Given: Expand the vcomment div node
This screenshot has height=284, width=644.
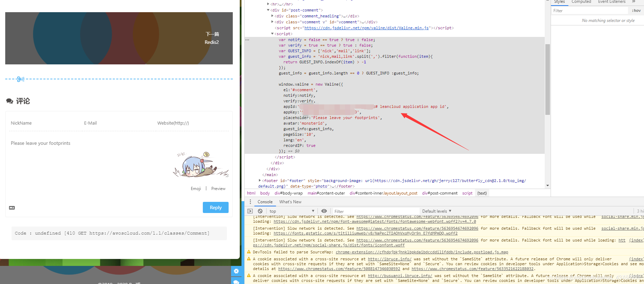Looking at the screenshot, I should pos(272,22).
